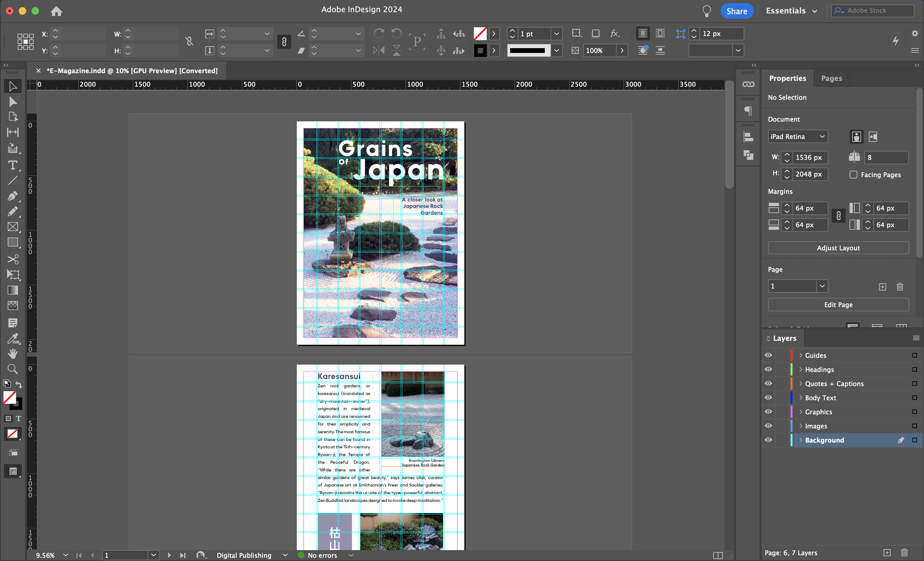This screenshot has width=924, height=561.
Task: Open the Layers panel menu
Action: [x=916, y=338]
